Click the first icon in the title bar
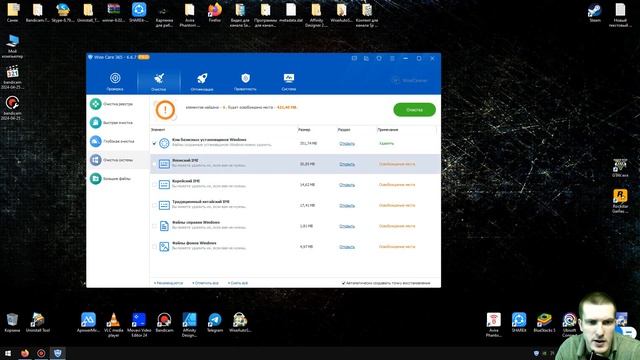640x360 pixels. coord(354,58)
